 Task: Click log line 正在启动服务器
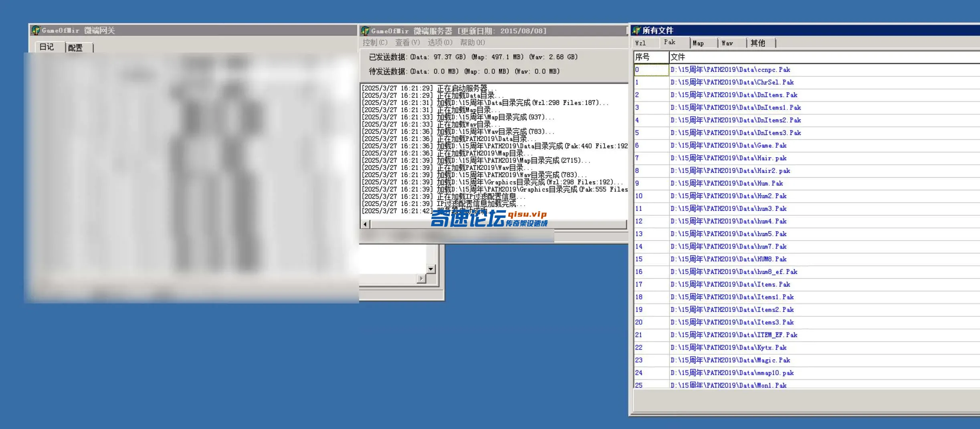429,88
